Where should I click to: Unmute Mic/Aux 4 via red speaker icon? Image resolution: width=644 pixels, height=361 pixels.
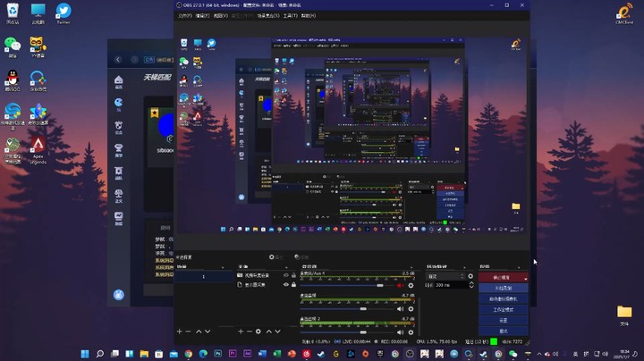pyautogui.click(x=400, y=286)
